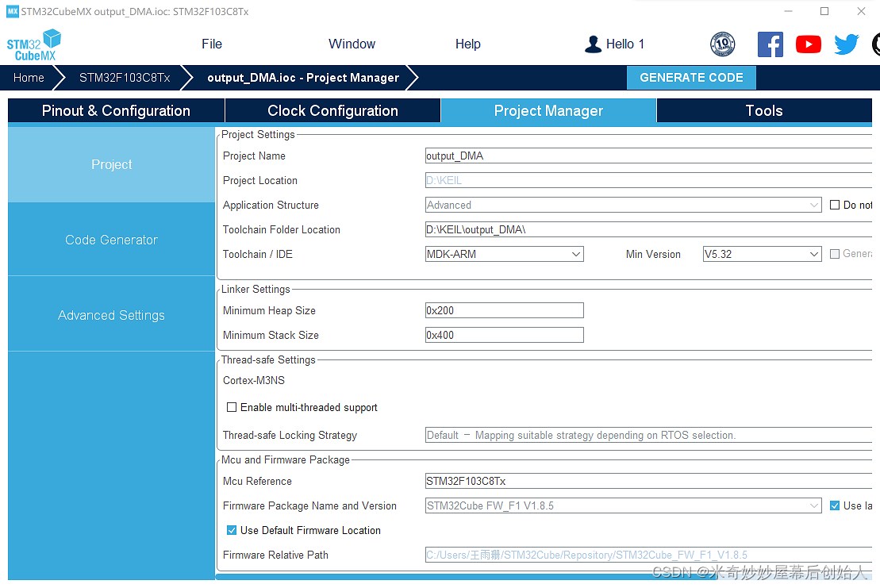
Task: Click the Mcu Reference field
Action: pos(648,481)
